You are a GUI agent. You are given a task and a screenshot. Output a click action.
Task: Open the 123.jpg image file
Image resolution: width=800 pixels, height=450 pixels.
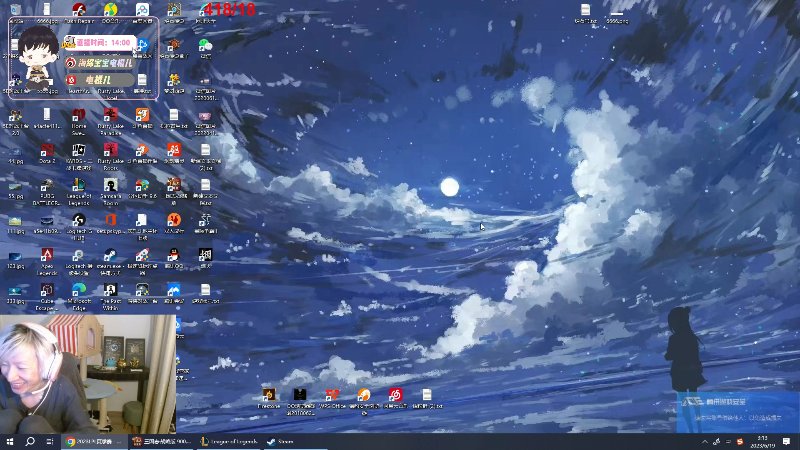coord(15,258)
